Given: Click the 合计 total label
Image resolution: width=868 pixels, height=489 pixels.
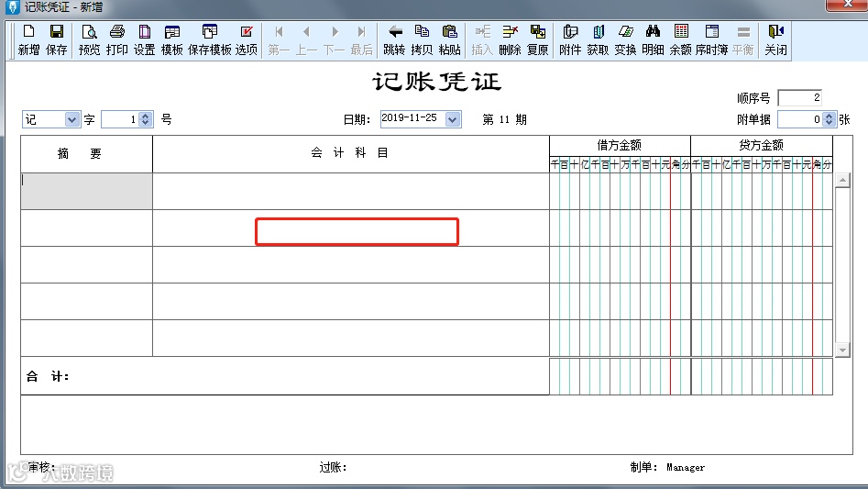Looking at the screenshot, I should tap(48, 376).
